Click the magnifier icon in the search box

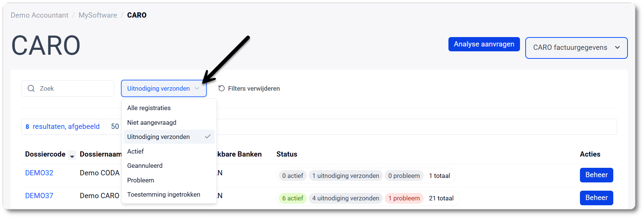click(31, 88)
